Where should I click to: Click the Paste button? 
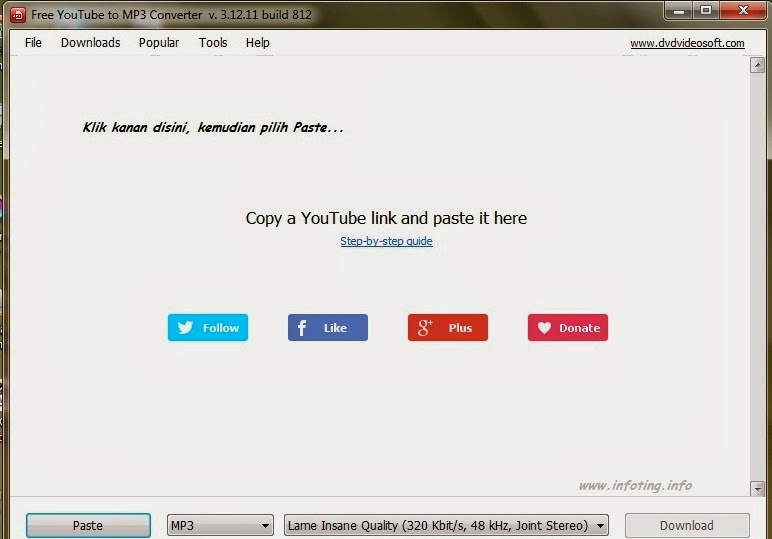(88, 525)
